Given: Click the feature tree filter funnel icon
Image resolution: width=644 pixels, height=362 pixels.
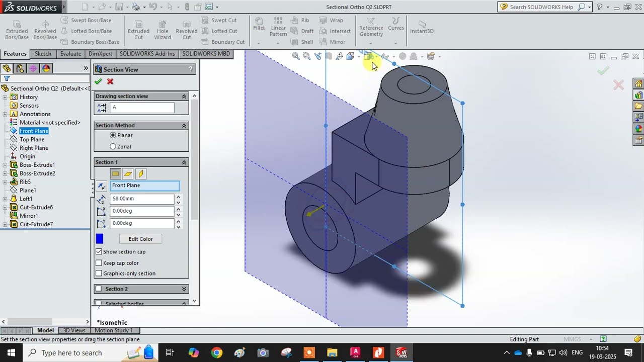Looking at the screenshot, I should coord(7,78).
